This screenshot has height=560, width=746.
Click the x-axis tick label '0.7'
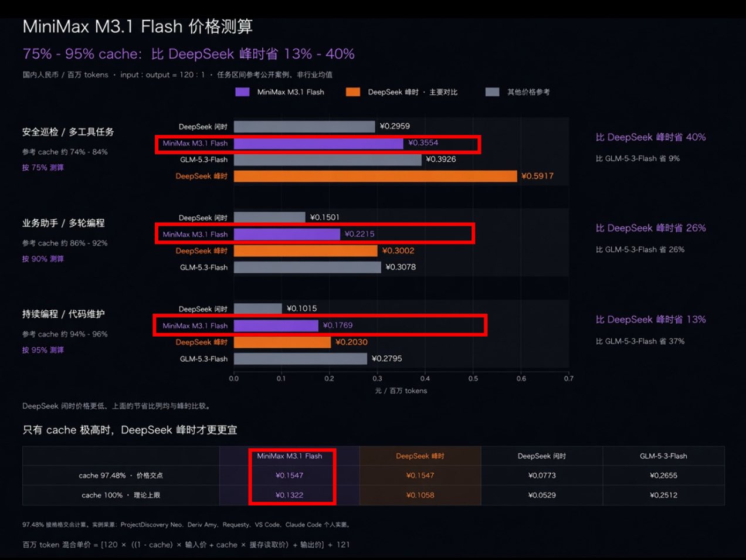coord(568,378)
